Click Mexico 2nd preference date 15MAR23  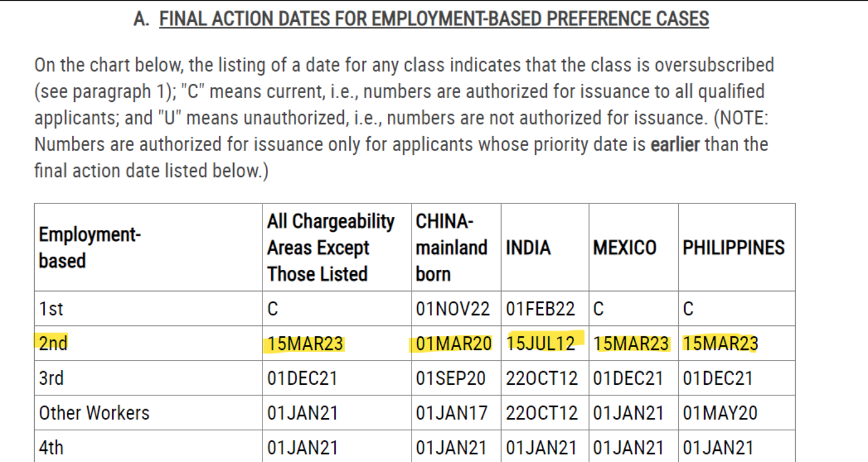point(632,344)
